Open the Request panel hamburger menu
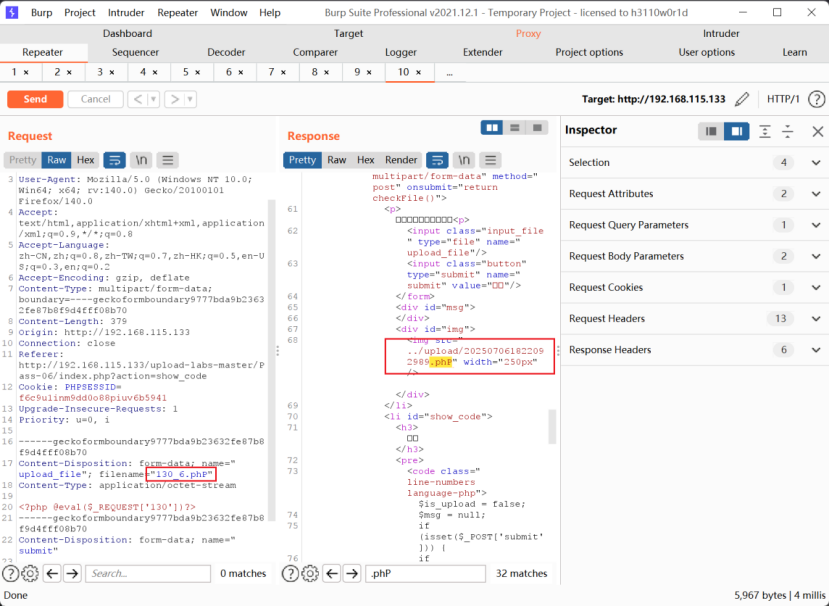830x606 pixels. (168, 160)
